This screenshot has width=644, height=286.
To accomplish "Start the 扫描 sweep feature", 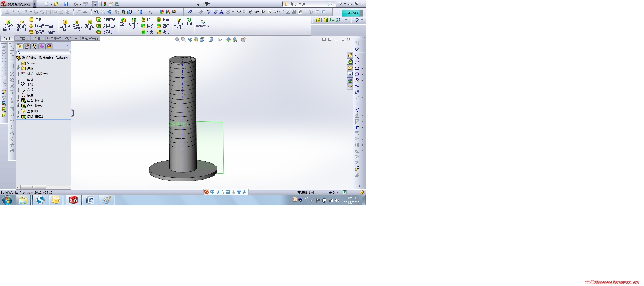I will pyautogui.click(x=35, y=20).
